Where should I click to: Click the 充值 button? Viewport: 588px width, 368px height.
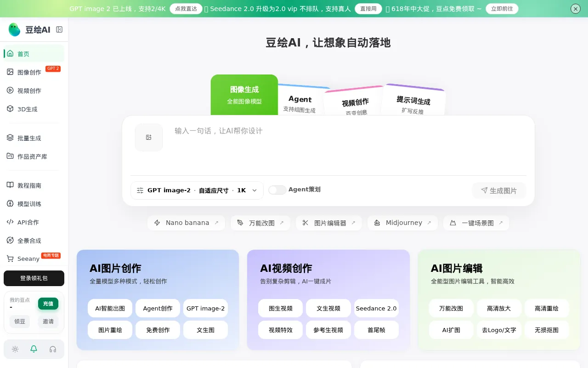48,304
